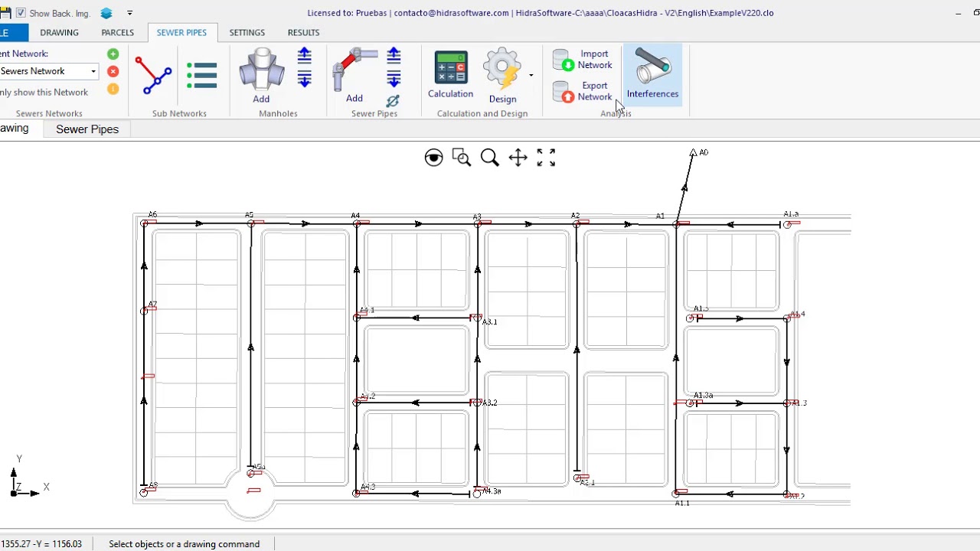Click the orange network info icon

tap(113, 89)
